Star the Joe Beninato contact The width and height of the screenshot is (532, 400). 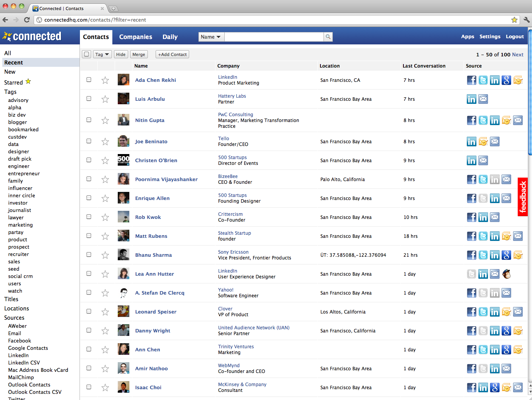tap(105, 142)
